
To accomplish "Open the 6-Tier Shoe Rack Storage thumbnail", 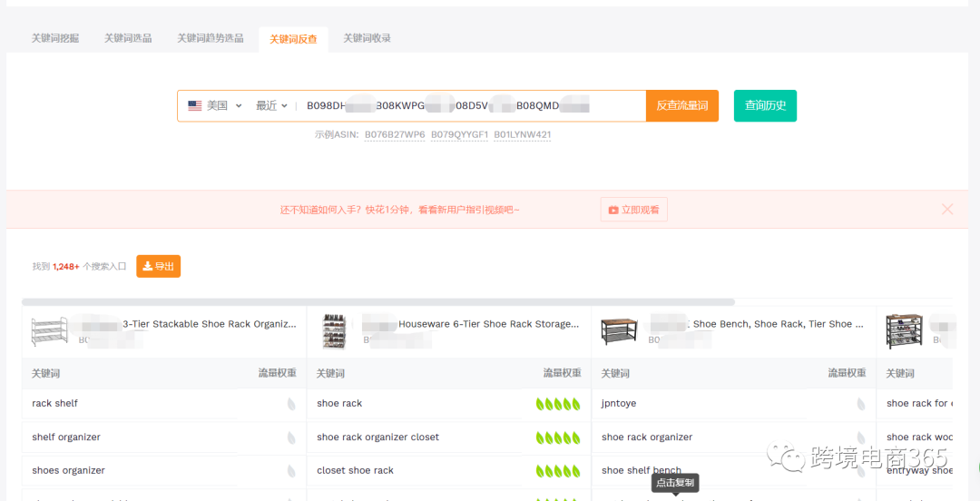I will (x=333, y=332).
